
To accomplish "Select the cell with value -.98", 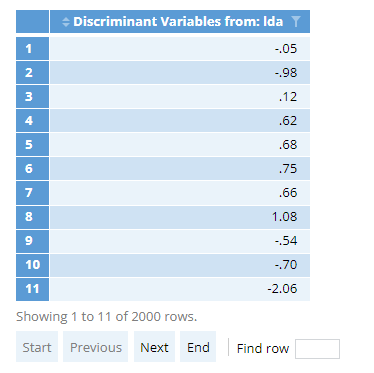I will click(180, 73).
